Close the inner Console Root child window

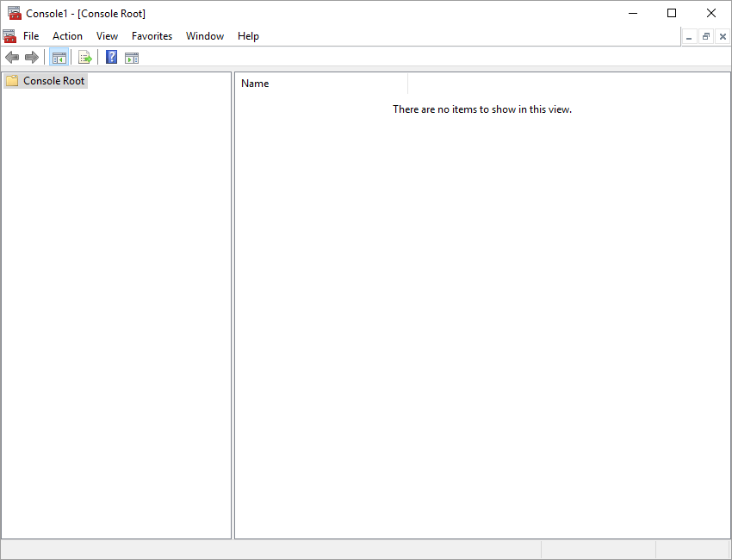pyautogui.click(x=722, y=37)
